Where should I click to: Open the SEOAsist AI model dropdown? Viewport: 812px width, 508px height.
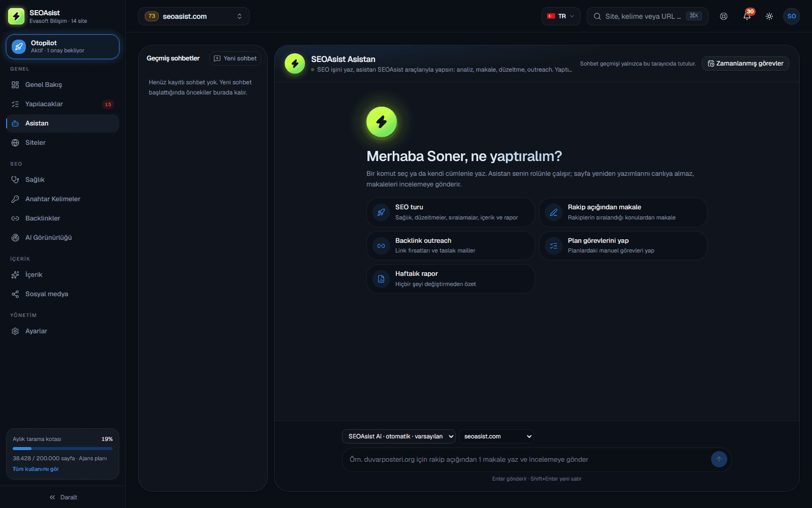(399, 436)
